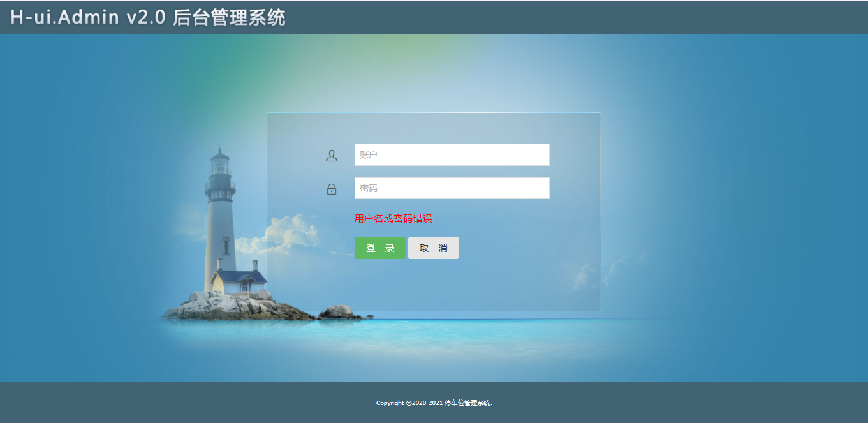Click the padlock icon beside password field

[x=332, y=189]
